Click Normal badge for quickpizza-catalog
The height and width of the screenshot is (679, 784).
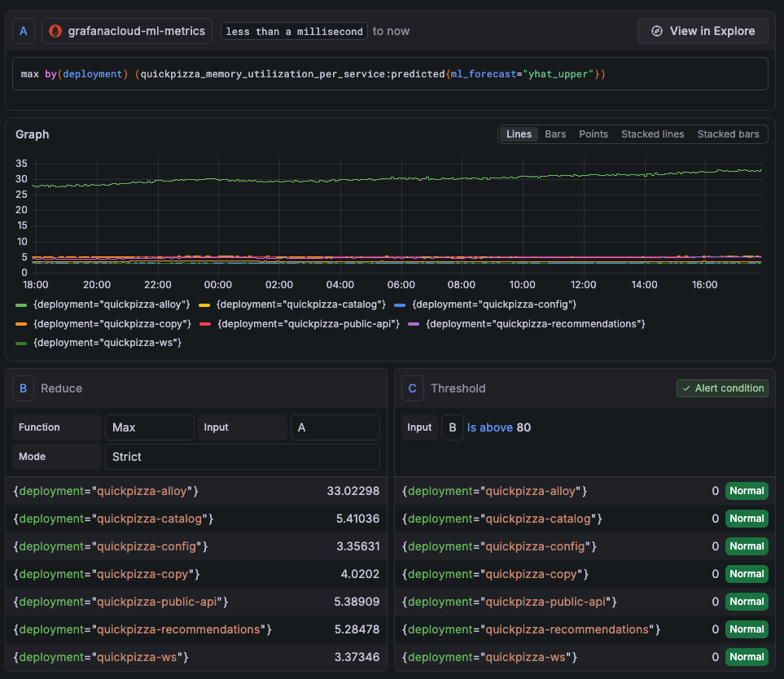tap(747, 519)
